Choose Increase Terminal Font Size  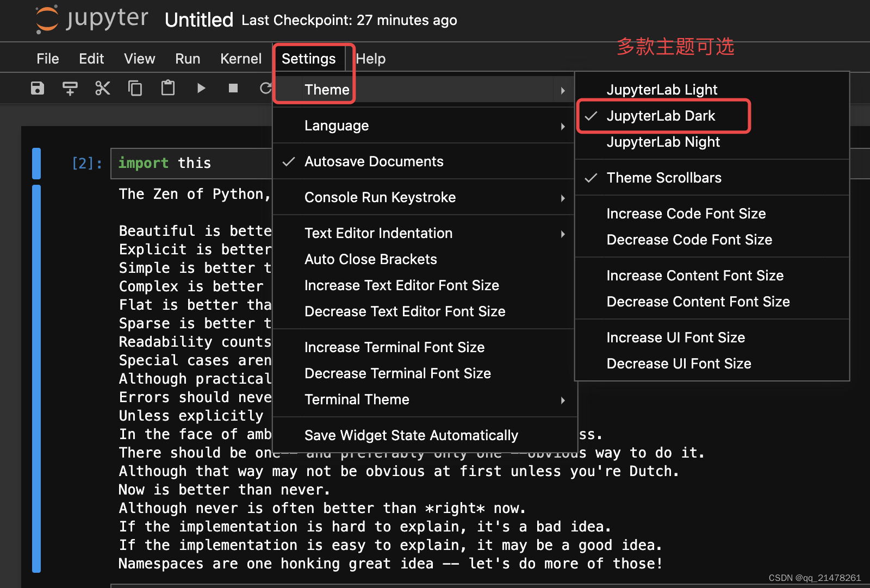[423, 347]
